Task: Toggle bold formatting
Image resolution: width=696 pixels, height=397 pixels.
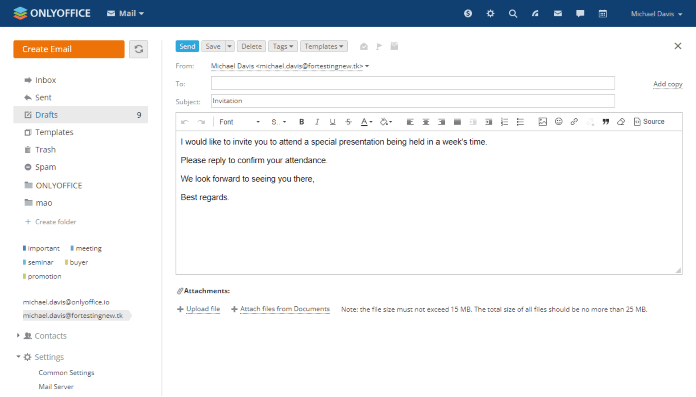Action: [x=301, y=122]
